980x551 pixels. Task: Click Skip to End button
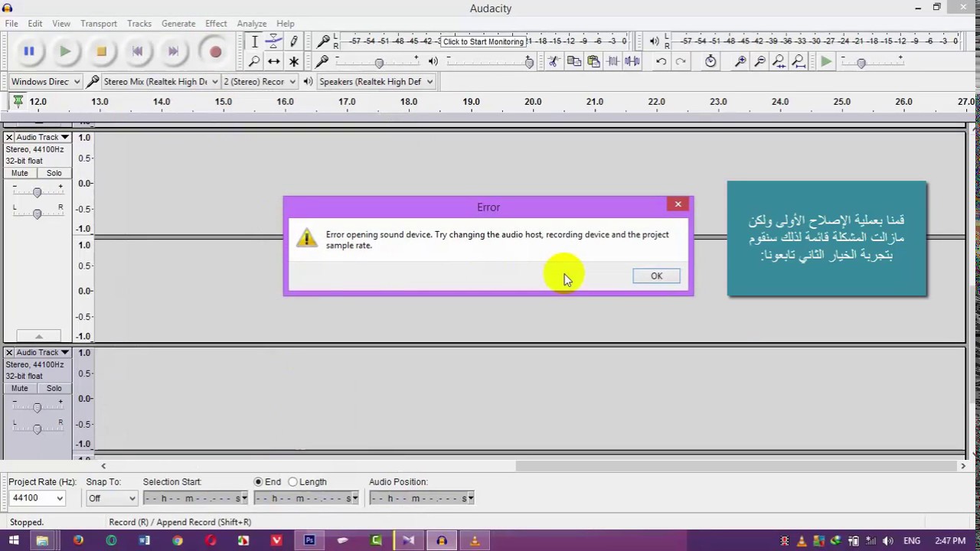[x=173, y=51]
